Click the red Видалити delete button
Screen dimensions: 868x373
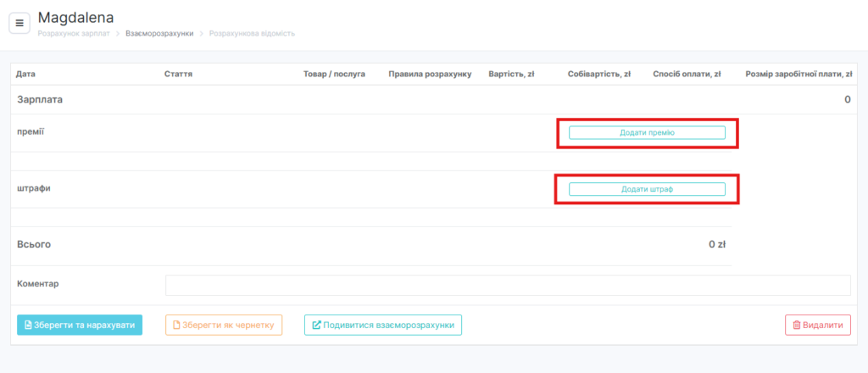[817, 325]
